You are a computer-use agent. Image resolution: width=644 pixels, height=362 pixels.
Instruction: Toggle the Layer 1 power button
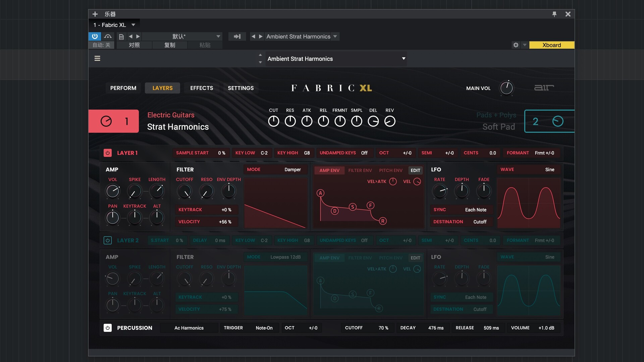[107, 153]
